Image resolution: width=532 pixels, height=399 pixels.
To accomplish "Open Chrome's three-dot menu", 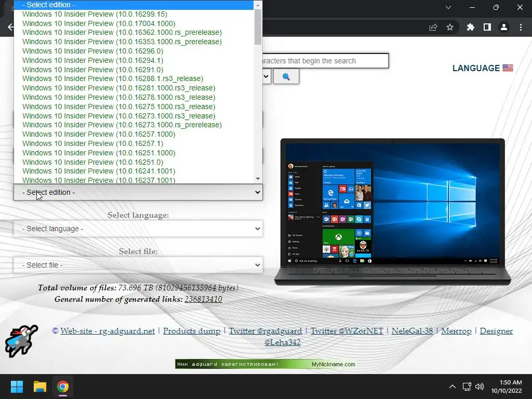I will (x=521, y=27).
